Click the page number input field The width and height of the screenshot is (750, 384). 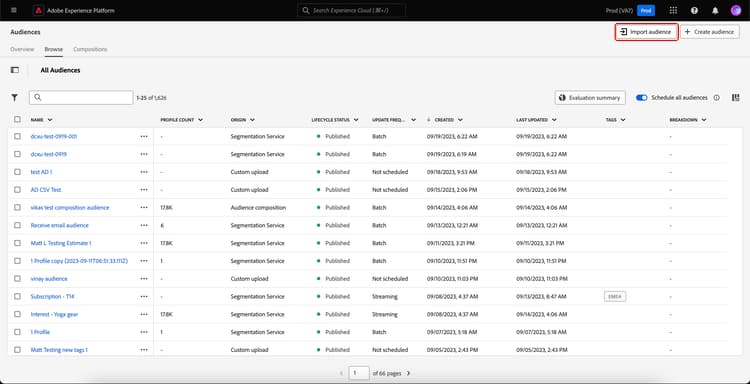point(359,373)
